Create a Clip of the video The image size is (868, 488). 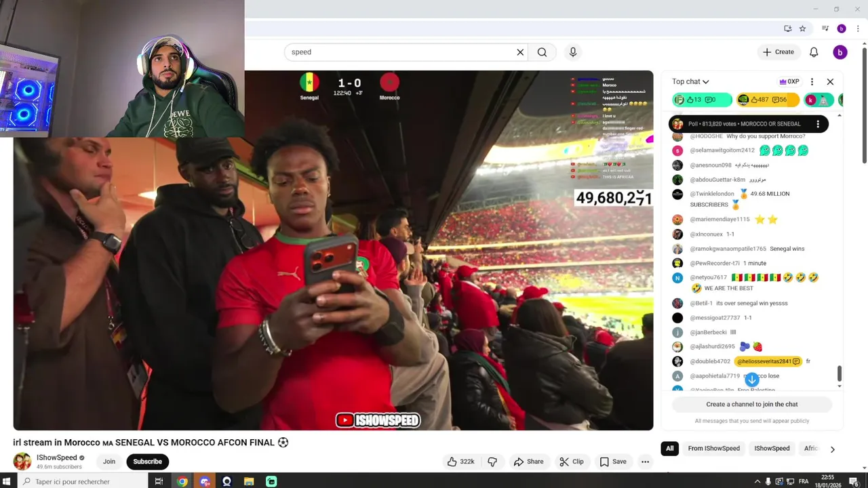tap(571, 462)
